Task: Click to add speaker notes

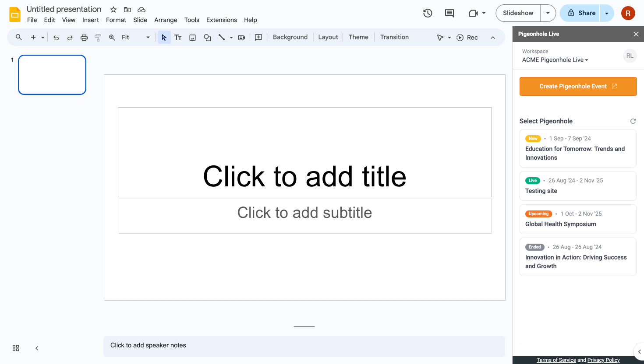Action: 304,346
